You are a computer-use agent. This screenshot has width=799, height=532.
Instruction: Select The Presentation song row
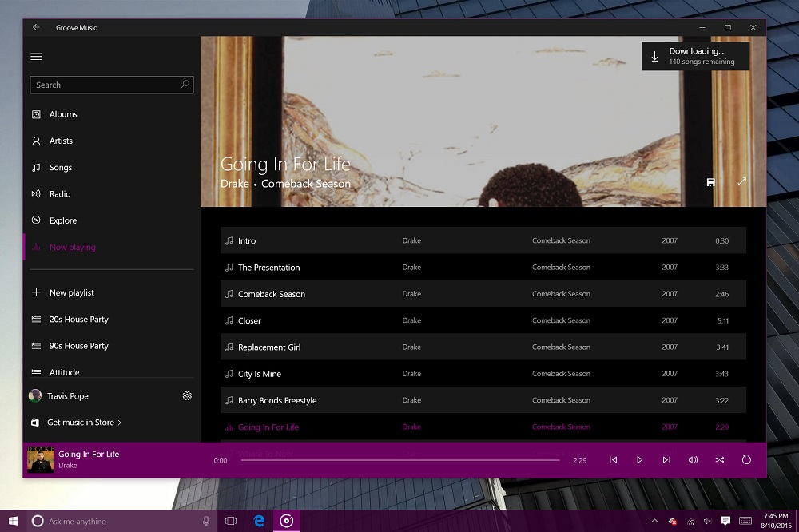[483, 267]
